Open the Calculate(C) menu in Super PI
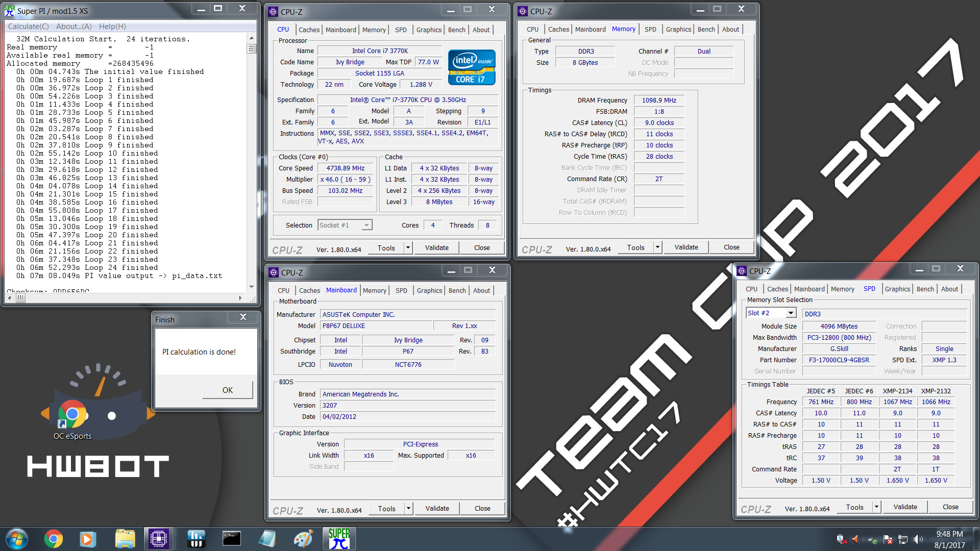Screen dimensions: 980x551 [29, 27]
